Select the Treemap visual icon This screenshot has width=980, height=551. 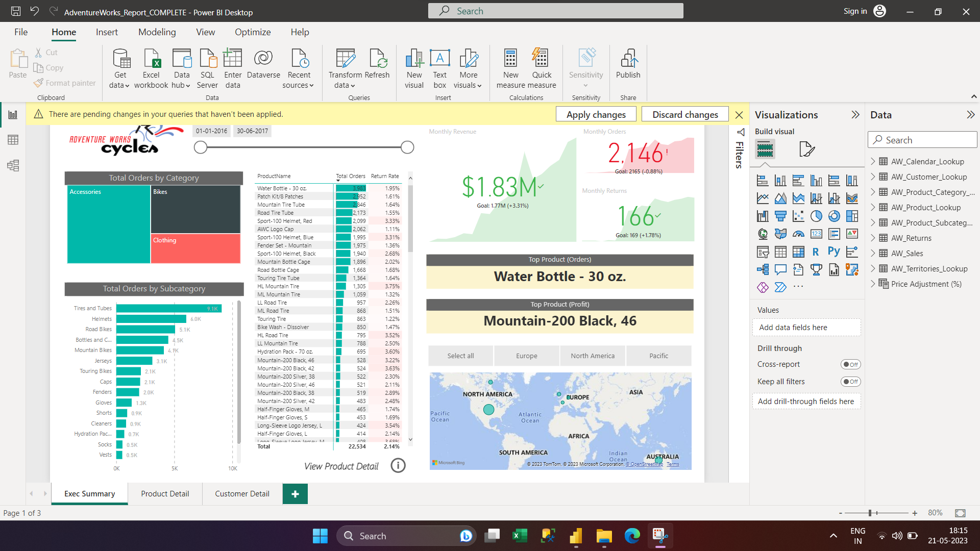(852, 216)
